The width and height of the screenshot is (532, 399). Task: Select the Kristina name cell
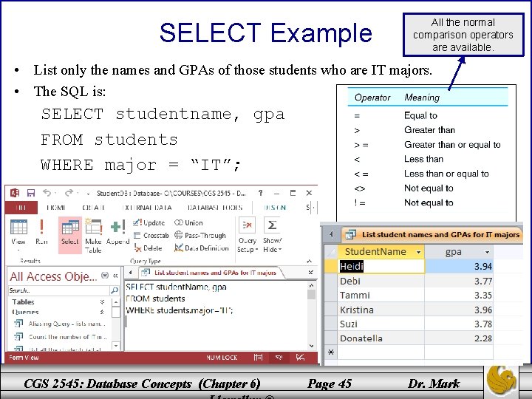(x=381, y=310)
